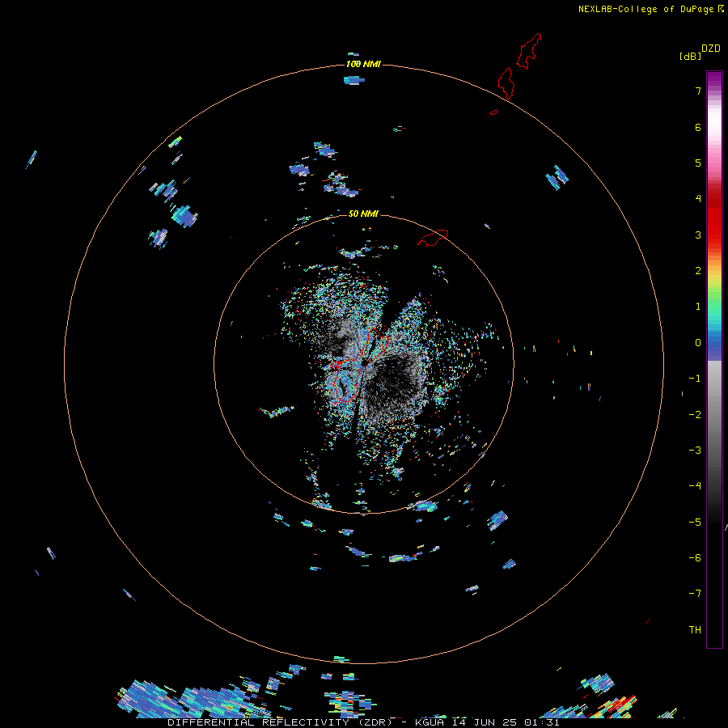Click the gray band of the color bar at -2 dB
Screen dimensions: 728x728
(714, 415)
